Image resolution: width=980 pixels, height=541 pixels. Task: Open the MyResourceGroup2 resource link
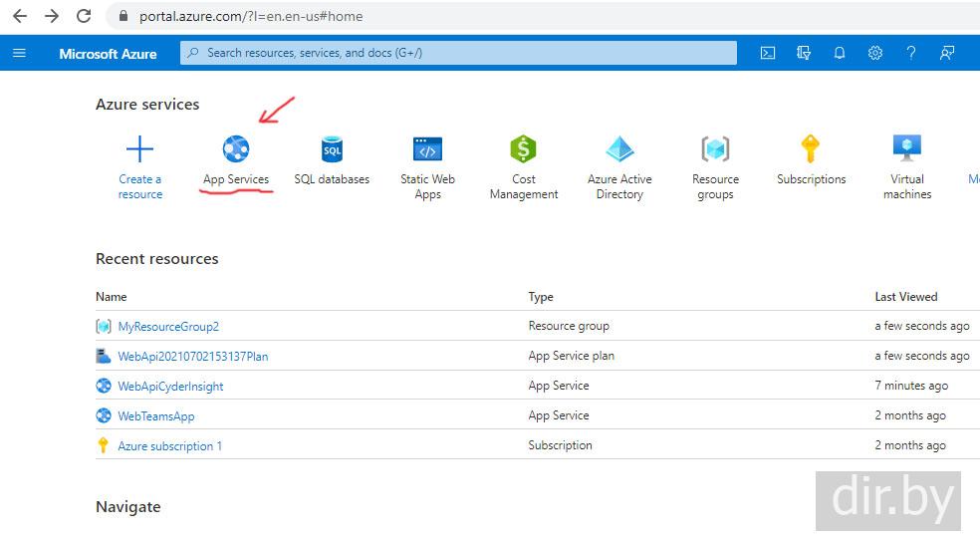pyautogui.click(x=168, y=326)
